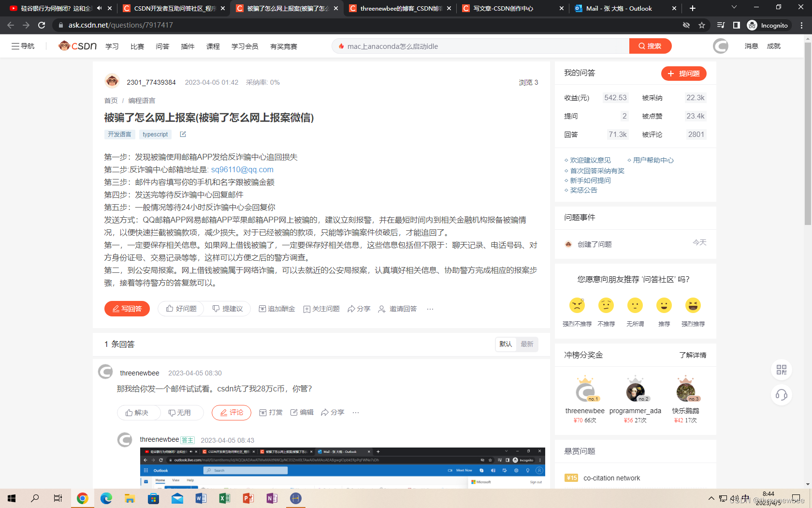Mark the answer as 无用
Image resolution: width=812 pixels, height=508 pixels.
point(179,413)
